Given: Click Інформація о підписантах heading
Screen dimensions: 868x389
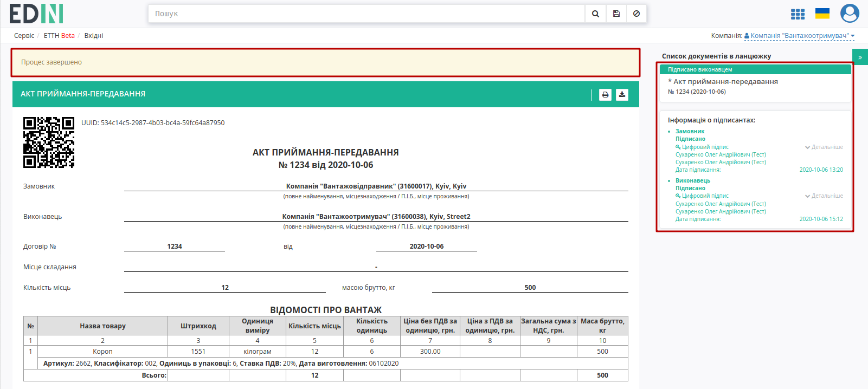Looking at the screenshot, I should coord(711,120).
